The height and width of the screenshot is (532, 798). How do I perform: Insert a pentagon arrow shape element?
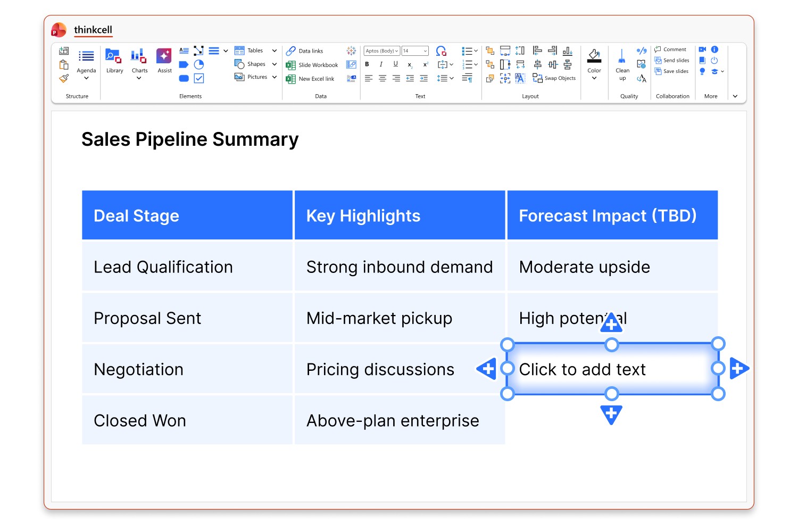pyautogui.click(x=184, y=64)
